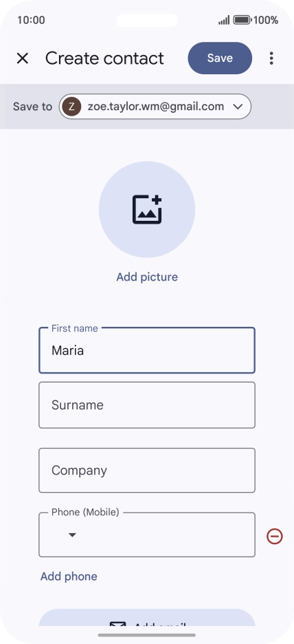
Task: Focus the Phone (Mobile) number field
Action: [147, 535]
